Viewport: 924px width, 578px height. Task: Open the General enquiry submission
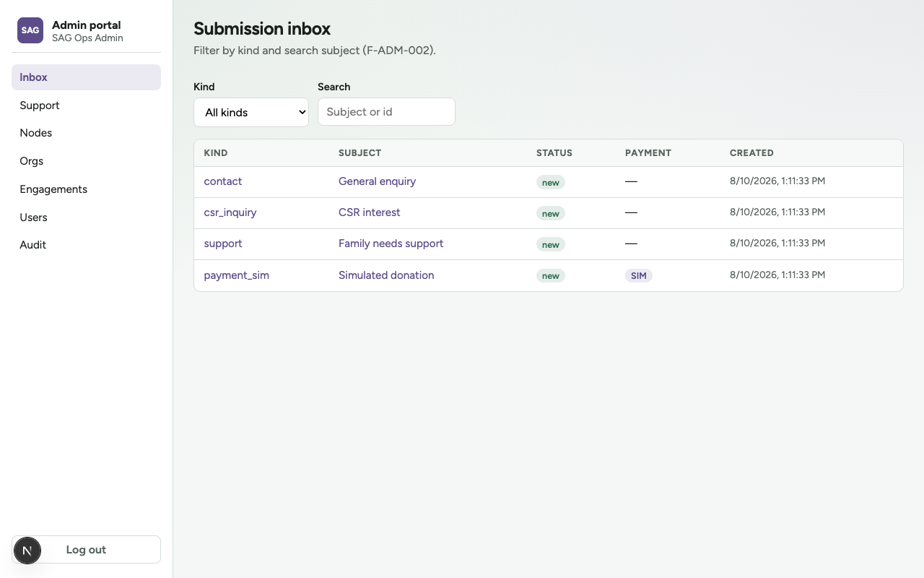(x=377, y=181)
